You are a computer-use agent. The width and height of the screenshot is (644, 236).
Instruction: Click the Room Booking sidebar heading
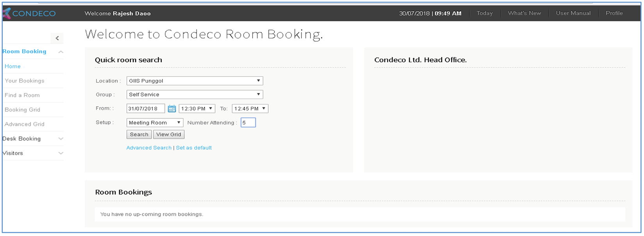point(24,52)
